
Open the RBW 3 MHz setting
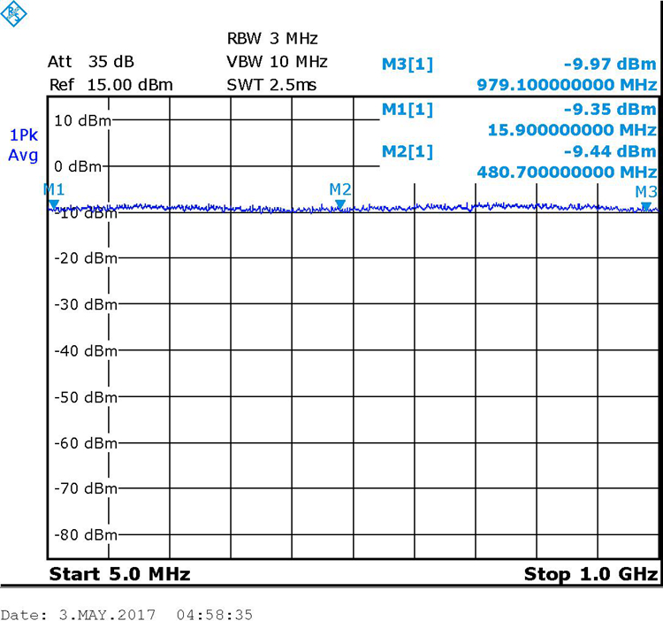click(271, 39)
